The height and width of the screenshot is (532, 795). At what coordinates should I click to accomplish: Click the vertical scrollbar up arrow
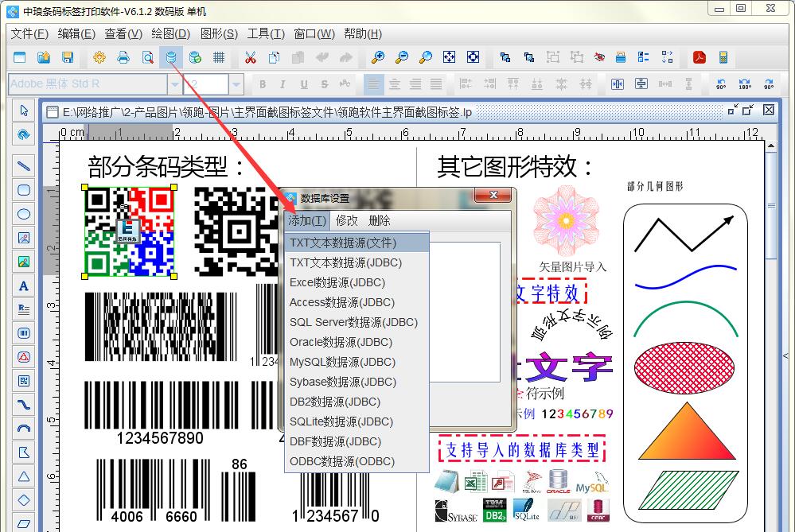coord(770,146)
